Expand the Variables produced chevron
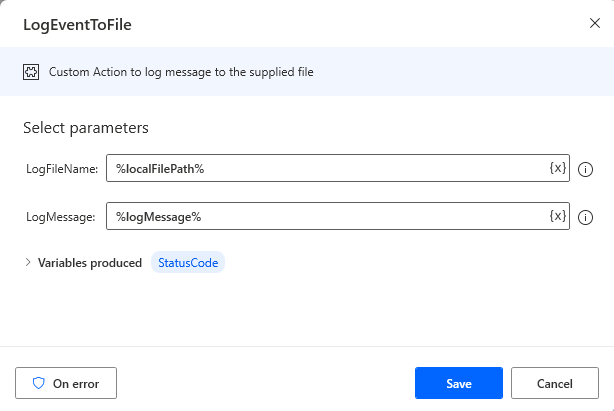 [x=28, y=264]
